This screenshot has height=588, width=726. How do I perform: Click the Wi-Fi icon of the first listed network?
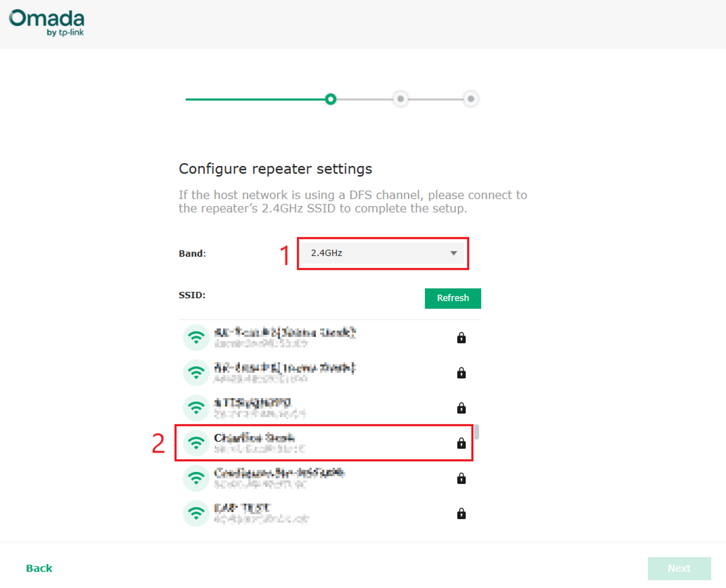coord(196,337)
